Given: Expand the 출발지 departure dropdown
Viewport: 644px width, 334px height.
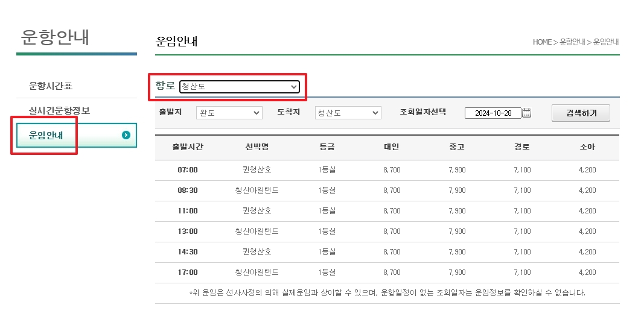Looking at the screenshot, I should click(229, 113).
